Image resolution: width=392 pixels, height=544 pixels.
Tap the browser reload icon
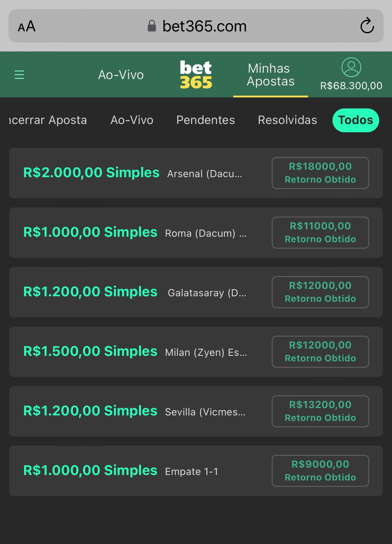coord(367,26)
